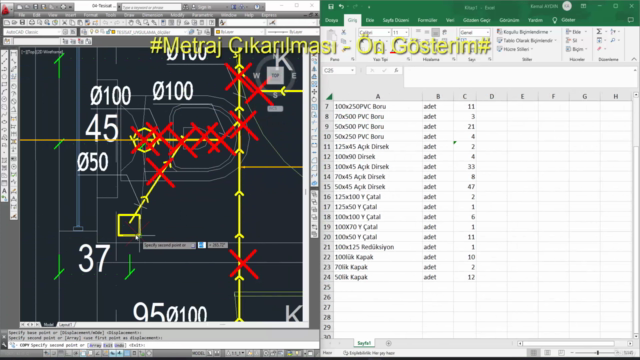640x360 pixels.
Task: Click the Clear eraser icon in Excel ribbon
Action: click(599, 49)
